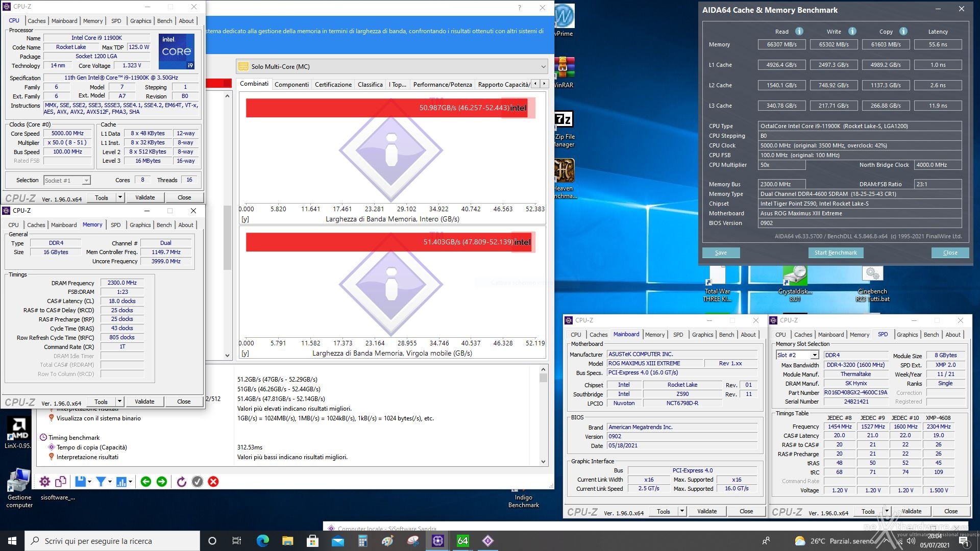980x551 pixels.
Task: Open the WinRAR desktop icon
Action: (x=564, y=72)
